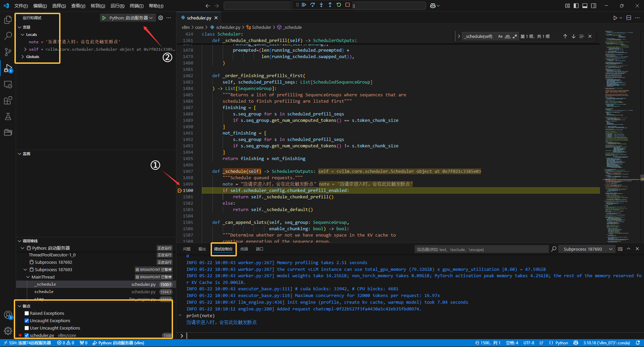
Task: Click the debug console filter input field
Action: coord(481,249)
